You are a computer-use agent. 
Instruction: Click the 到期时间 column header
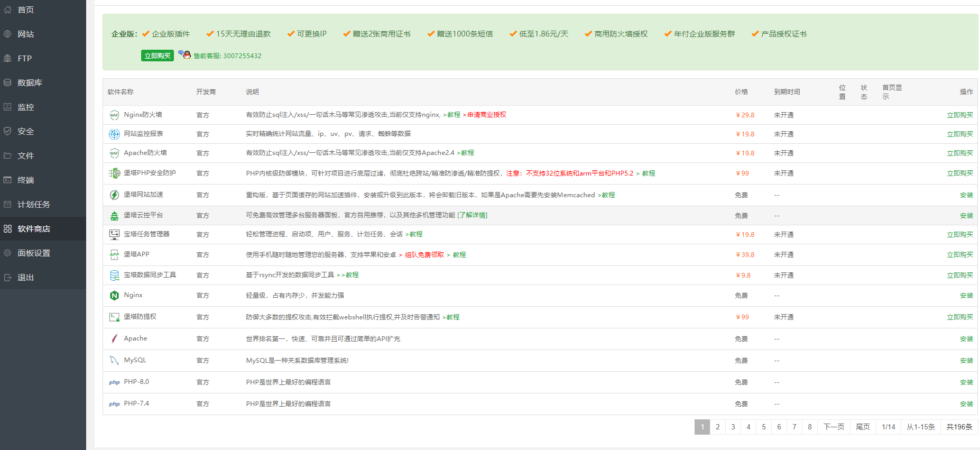coord(787,92)
